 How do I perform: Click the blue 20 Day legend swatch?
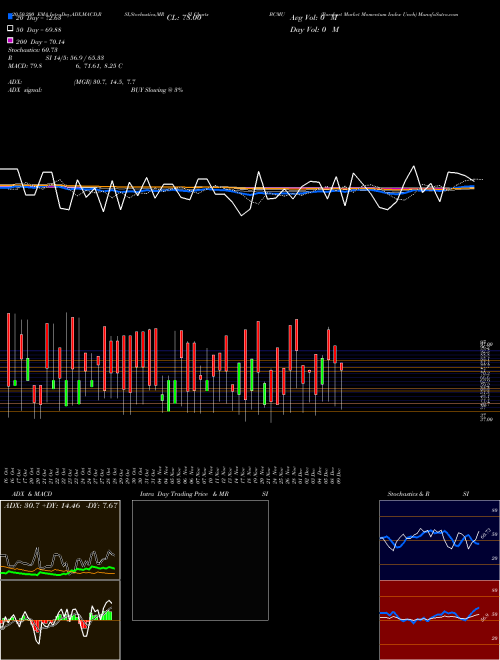point(10,17)
